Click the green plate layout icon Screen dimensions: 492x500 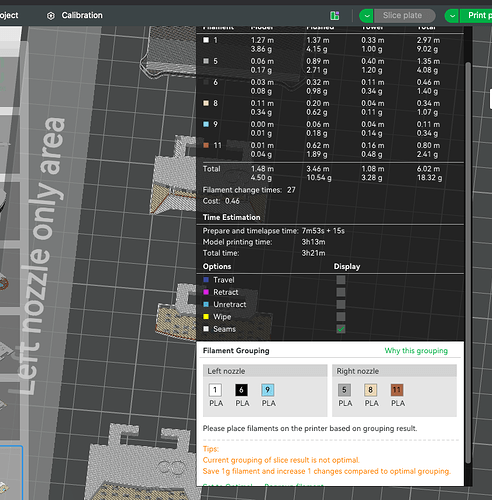click(335, 15)
